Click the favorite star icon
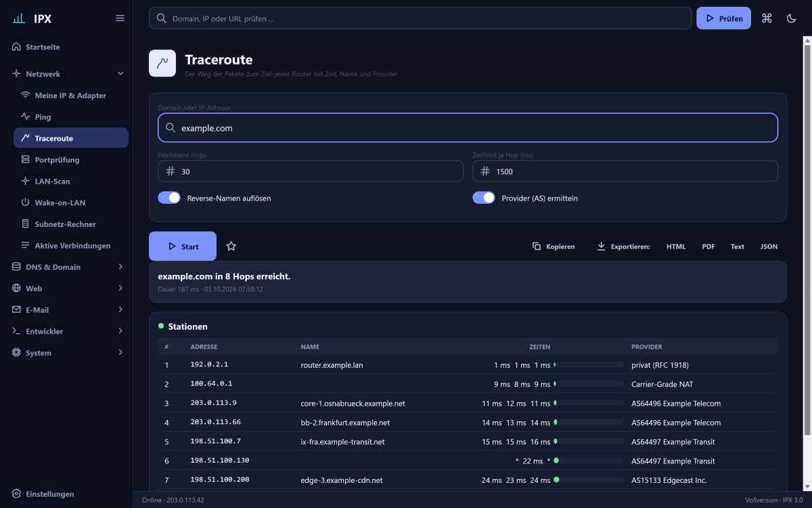This screenshot has height=508, width=812. pyautogui.click(x=231, y=247)
